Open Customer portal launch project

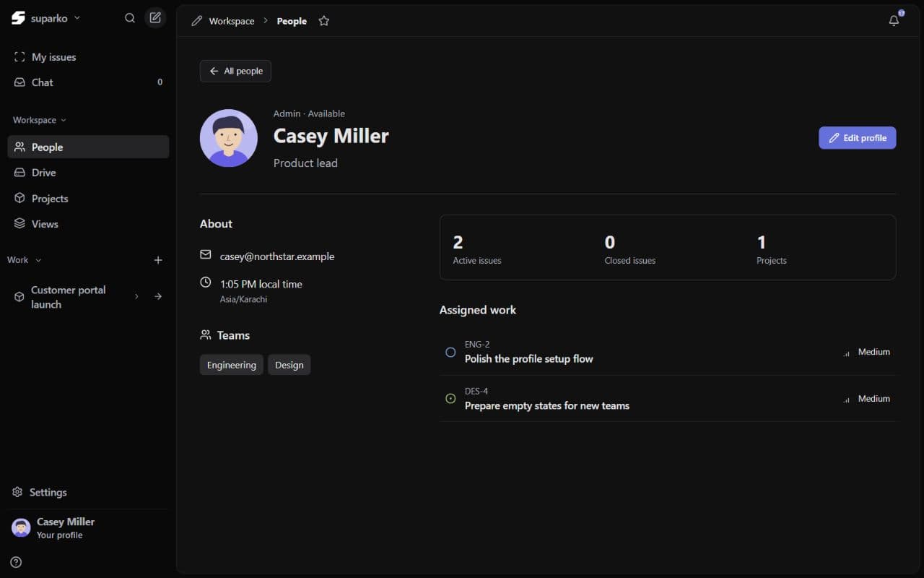[x=69, y=297]
